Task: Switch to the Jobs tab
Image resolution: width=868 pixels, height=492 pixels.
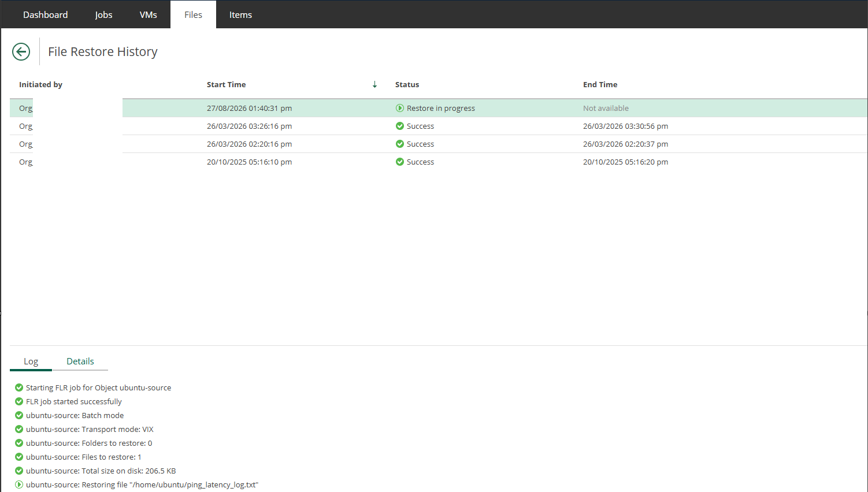Action: tap(104, 14)
